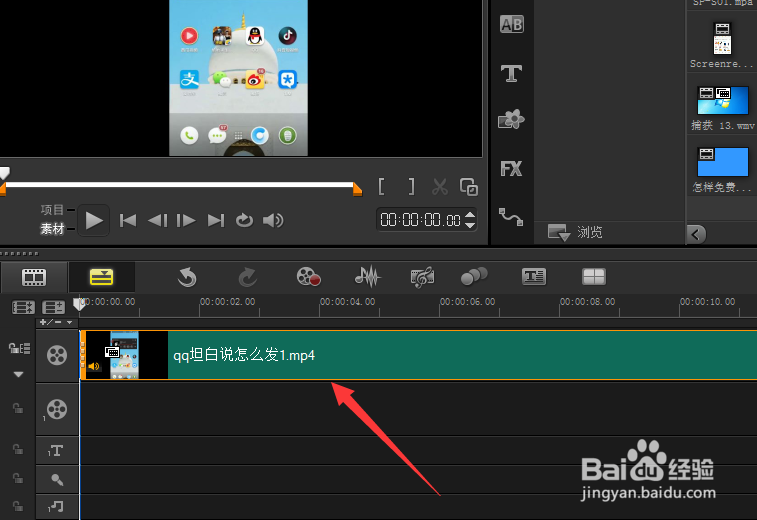
Task: Increase timecode with up stepper arrow
Action: click(x=470, y=215)
